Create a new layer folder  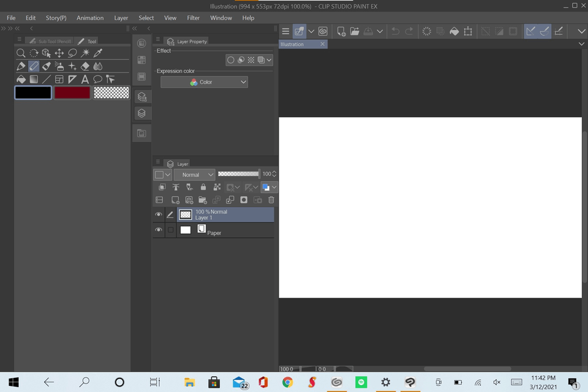[203, 200]
